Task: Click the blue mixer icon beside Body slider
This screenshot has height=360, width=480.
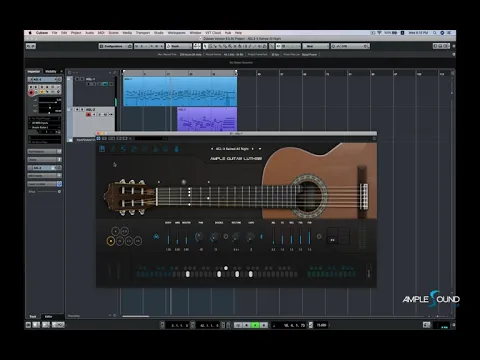Action: click(156, 237)
